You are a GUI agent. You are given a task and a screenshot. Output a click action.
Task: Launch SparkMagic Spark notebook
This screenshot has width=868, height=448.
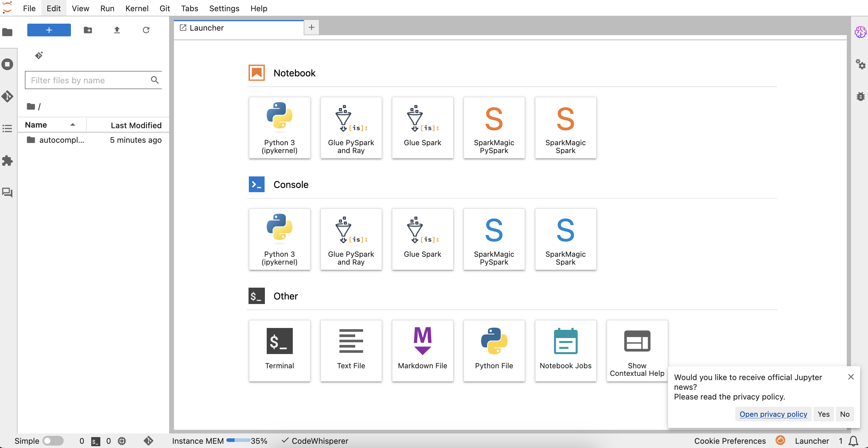[566, 128]
